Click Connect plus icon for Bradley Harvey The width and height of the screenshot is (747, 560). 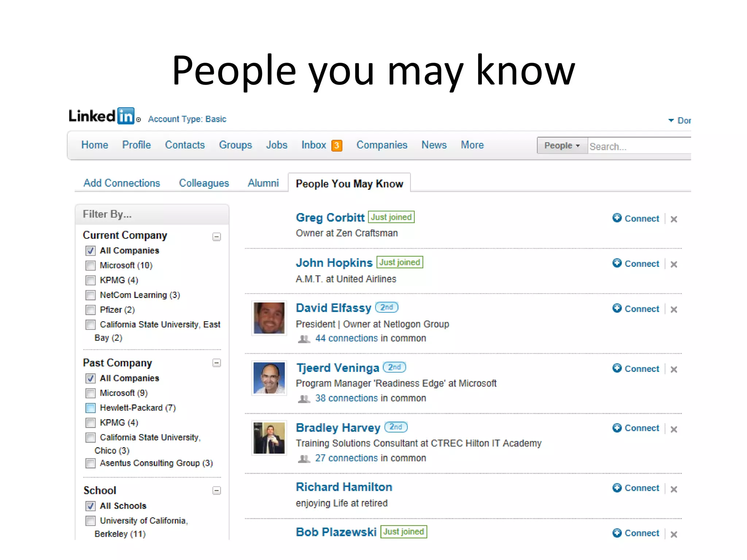[617, 428]
